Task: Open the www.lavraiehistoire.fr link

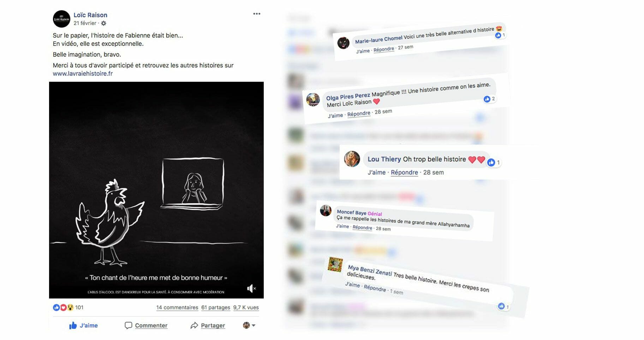Action: click(x=83, y=74)
